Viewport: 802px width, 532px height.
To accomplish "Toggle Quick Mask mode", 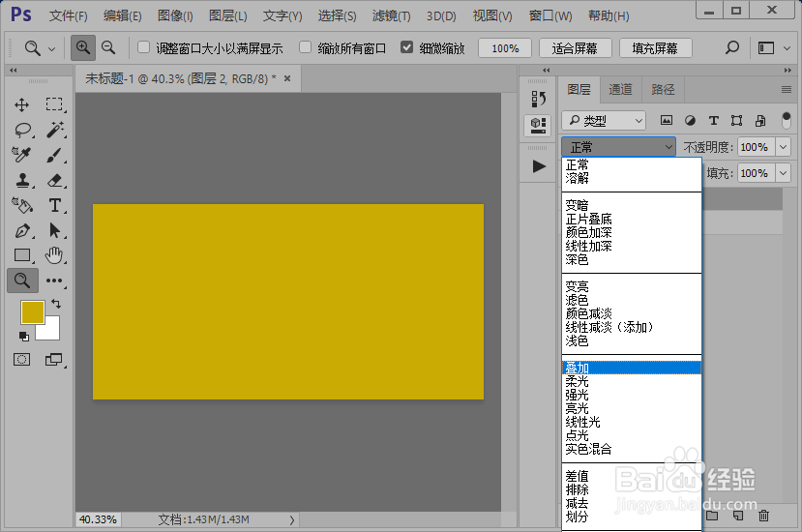I will 21,360.
